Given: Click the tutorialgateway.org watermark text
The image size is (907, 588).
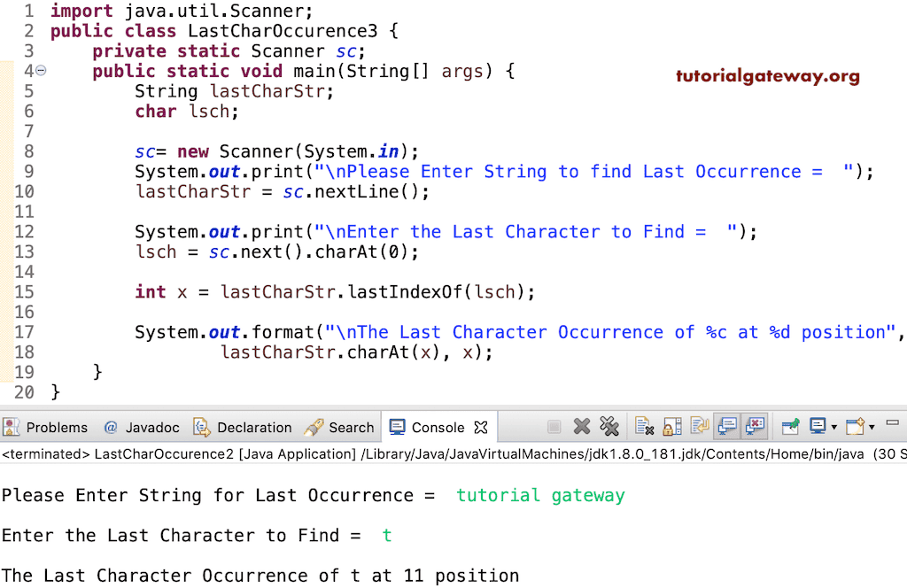Looking at the screenshot, I should [x=767, y=75].
